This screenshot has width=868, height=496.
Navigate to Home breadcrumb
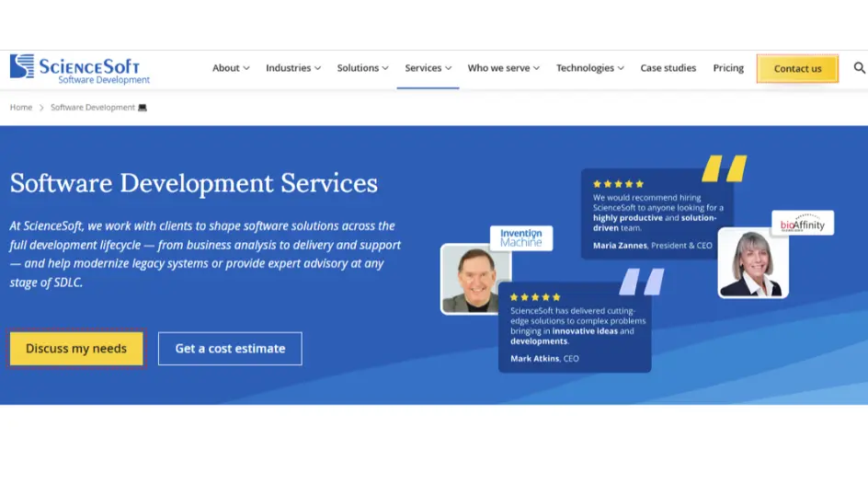coord(21,108)
